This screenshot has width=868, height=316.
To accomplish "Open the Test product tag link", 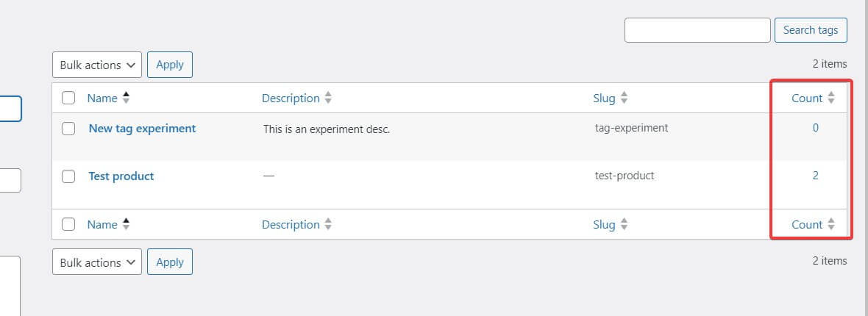I will [121, 176].
